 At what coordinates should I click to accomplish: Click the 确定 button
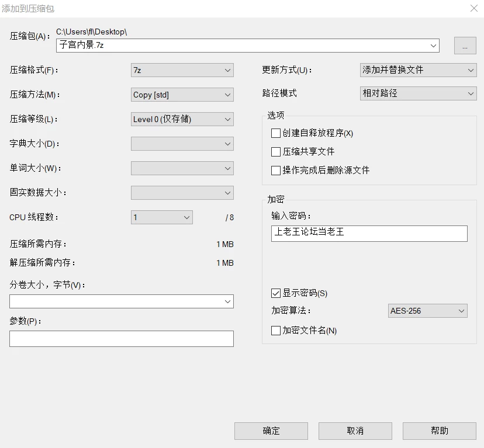click(x=271, y=430)
